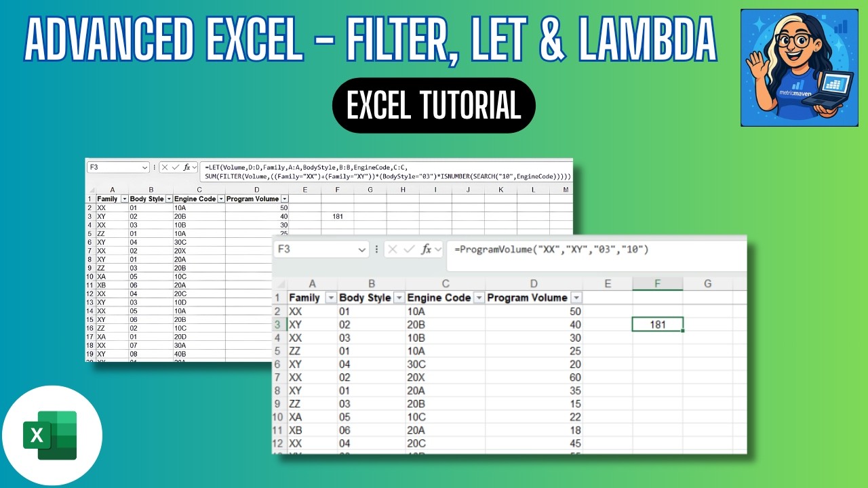This screenshot has width=868, height=488.
Task: Click 'Program Volume' header cell in enlarged spreadsheet
Action: click(534, 298)
